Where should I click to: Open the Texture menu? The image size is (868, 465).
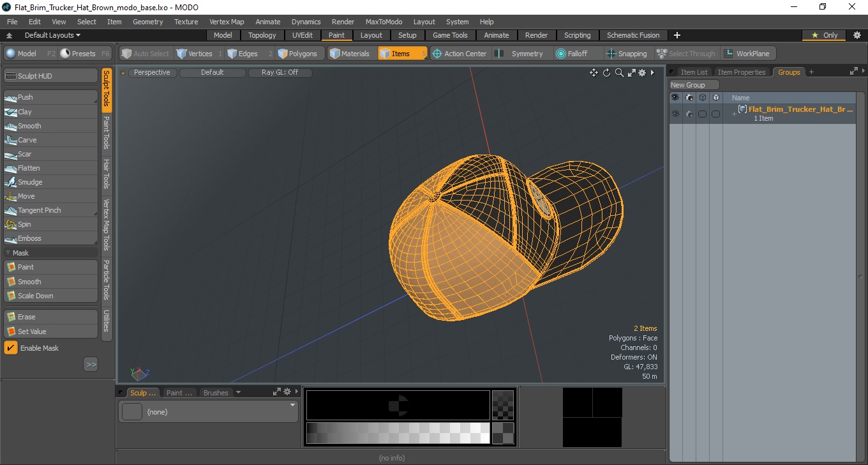click(x=186, y=22)
